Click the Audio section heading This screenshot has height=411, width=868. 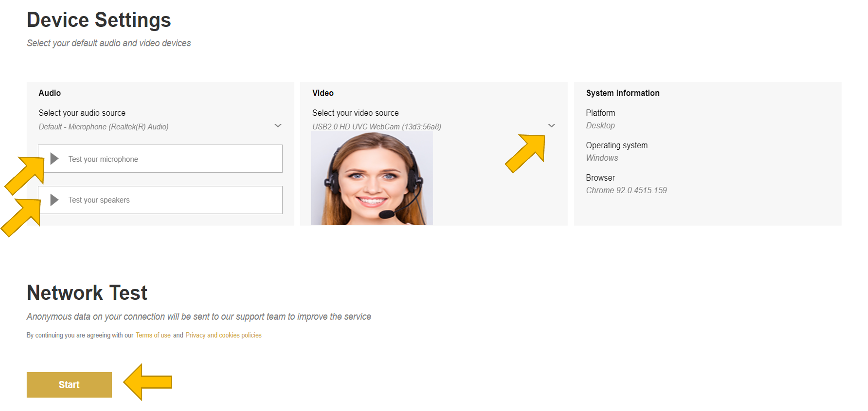49,93
